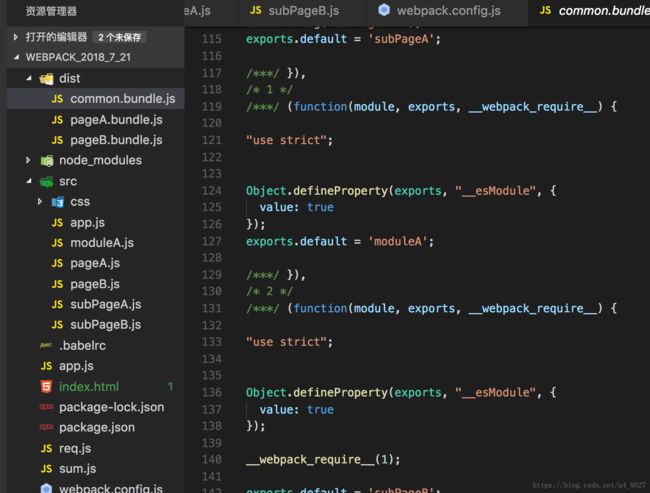Click the JS icon beside sum.js

click(x=46, y=469)
